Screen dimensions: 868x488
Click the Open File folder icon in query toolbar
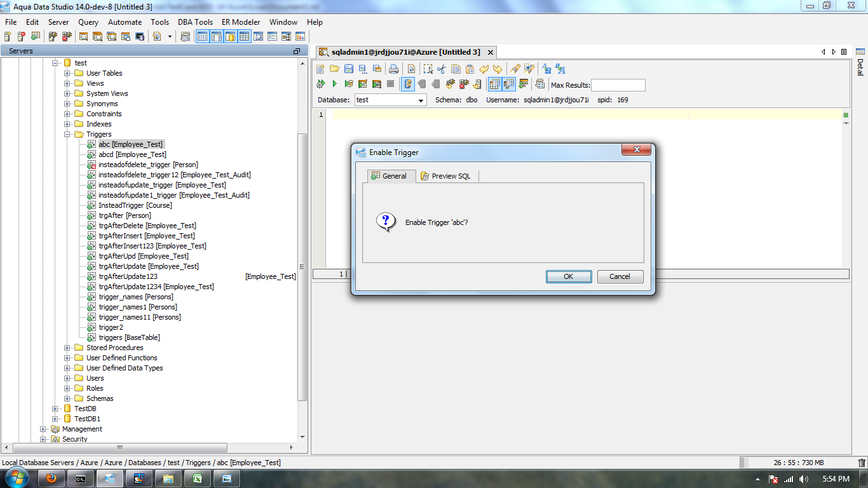[334, 69]
